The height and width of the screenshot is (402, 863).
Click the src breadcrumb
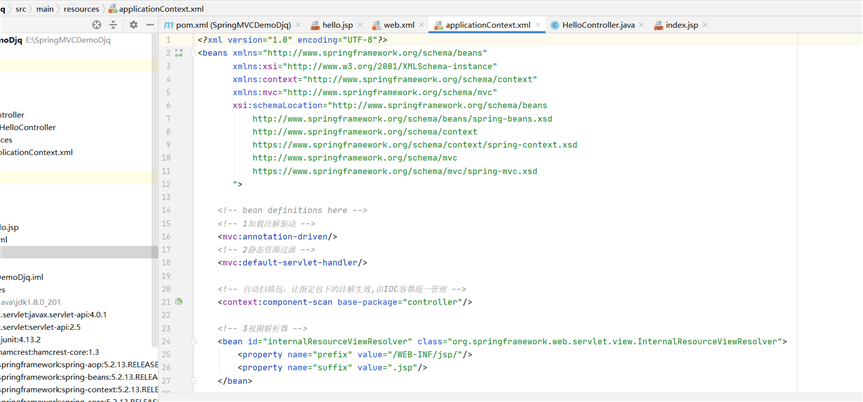(x=21, y=9)
